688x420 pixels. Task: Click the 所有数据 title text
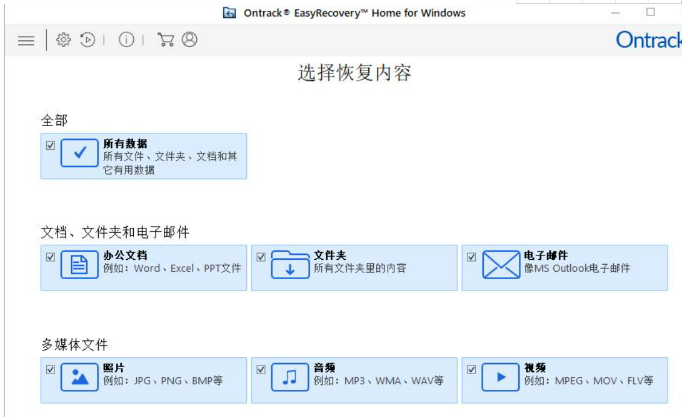point(125,144)
